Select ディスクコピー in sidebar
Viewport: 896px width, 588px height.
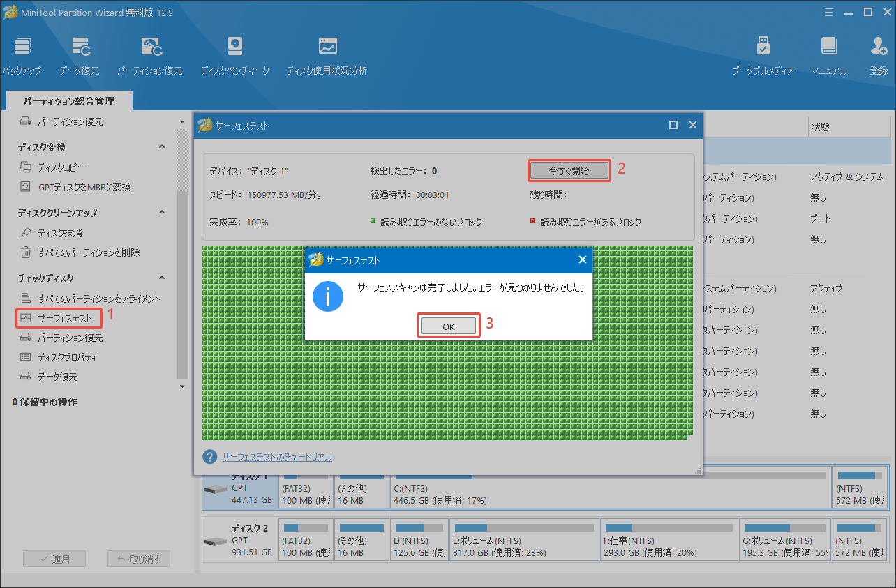61,167
